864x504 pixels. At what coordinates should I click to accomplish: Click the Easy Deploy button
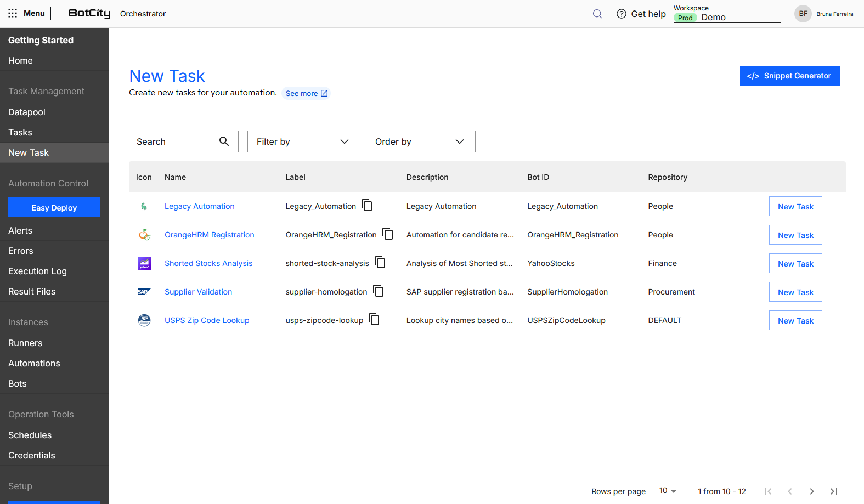click(x=54, y=207)
